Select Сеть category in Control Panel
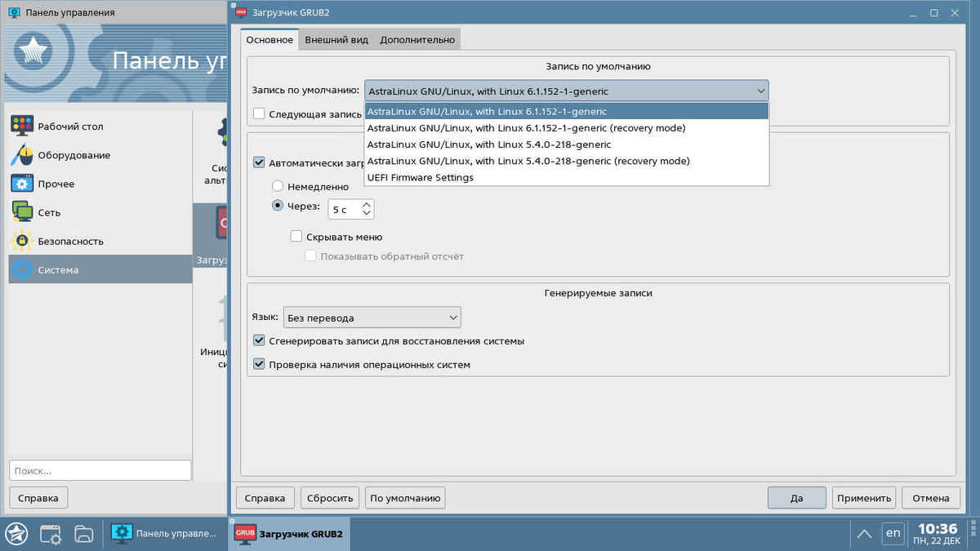The width and height of the screenshot is (980, 551). [100, 212]
